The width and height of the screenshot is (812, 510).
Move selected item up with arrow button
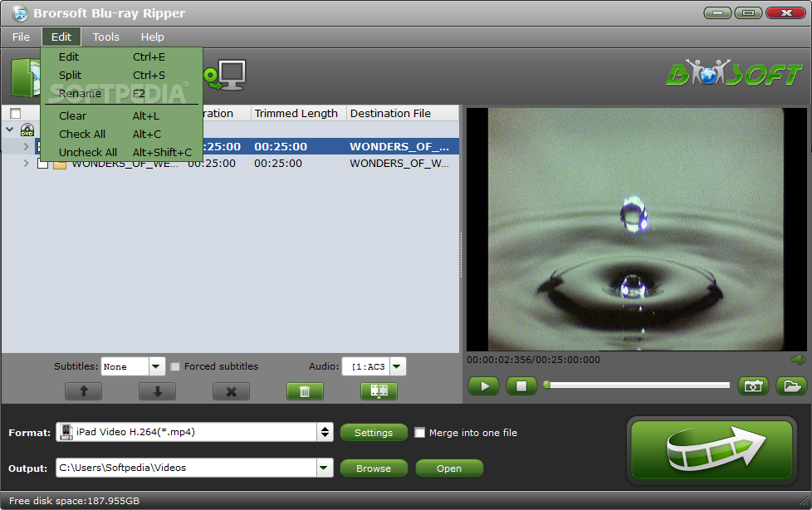click(x=83, y=391)
